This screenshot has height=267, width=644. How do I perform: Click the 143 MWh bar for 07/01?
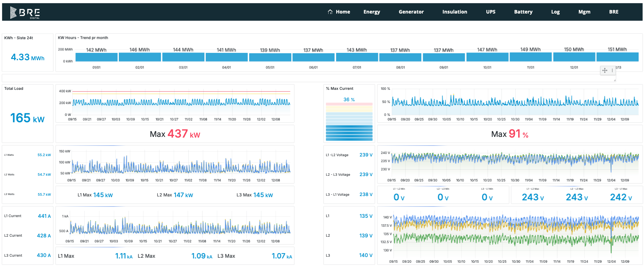click(x=357, y=57)
